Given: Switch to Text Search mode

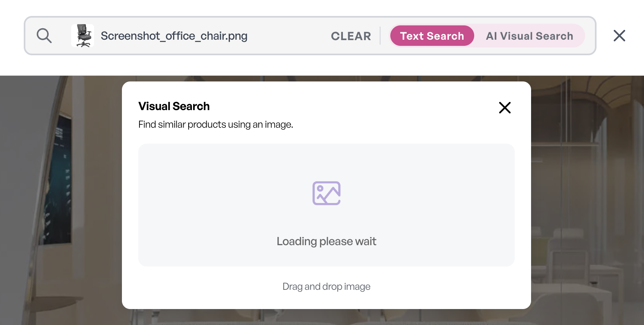Looking at the screenshot, I should [x=432, y=36].
